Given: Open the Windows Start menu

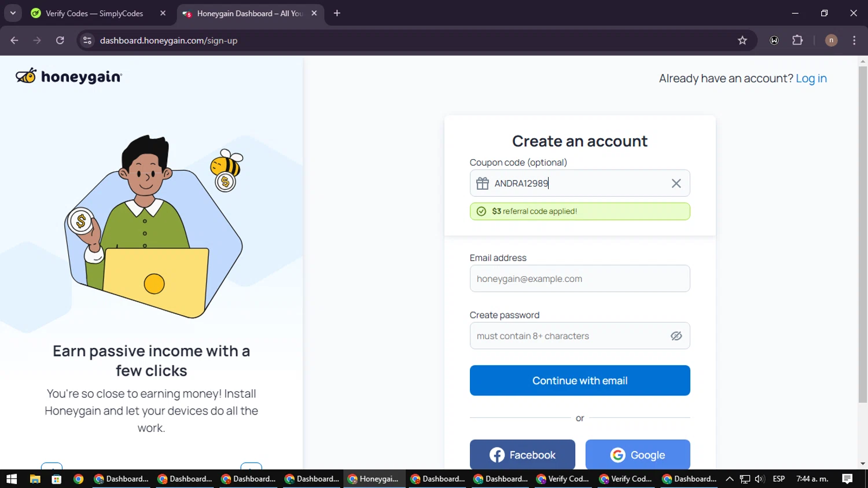Looking at the screenshot, I should (x=12, y=479).
